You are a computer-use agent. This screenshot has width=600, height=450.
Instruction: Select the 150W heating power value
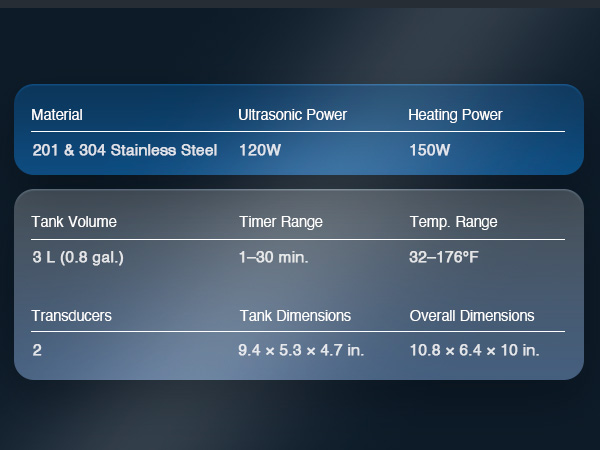pos(430,152)
